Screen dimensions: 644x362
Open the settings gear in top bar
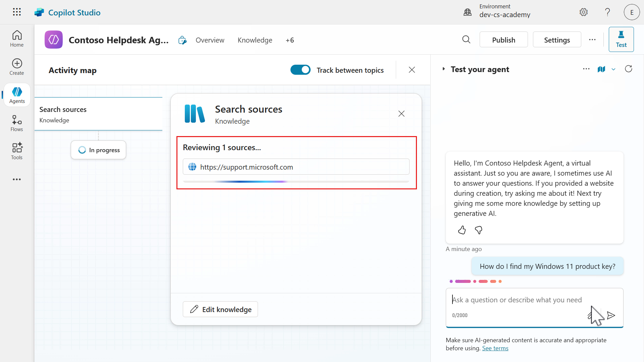tap(584, 12)
